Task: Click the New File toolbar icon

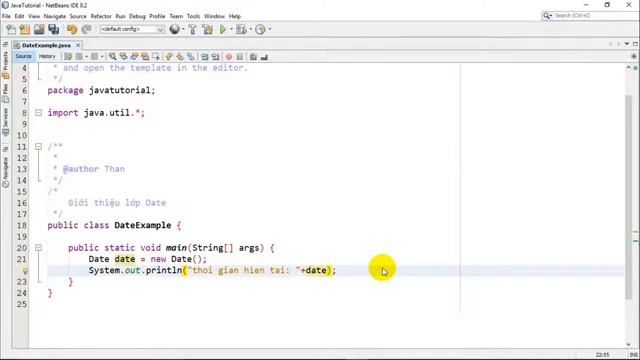Action: pyautogui.click(x=11, y=29)
